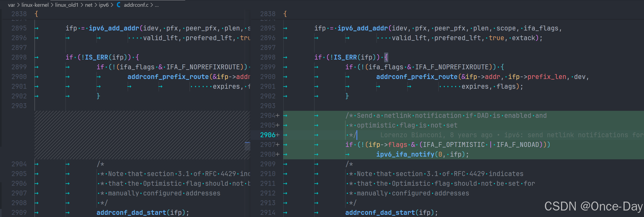The height and width of the screenshot is (217, 644).
Task: Click the added line number 2908+
Action: click(270, 154)
